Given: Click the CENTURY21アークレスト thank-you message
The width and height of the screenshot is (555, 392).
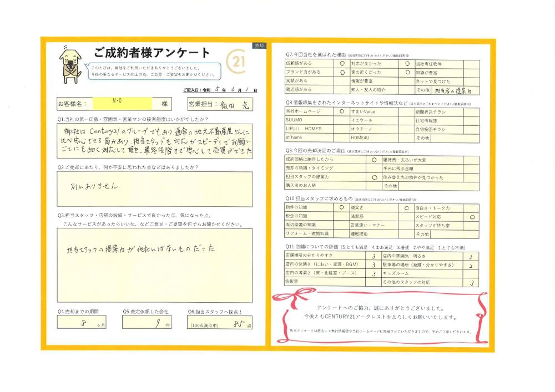Looking at the screenshot, I should click(380, 317).
